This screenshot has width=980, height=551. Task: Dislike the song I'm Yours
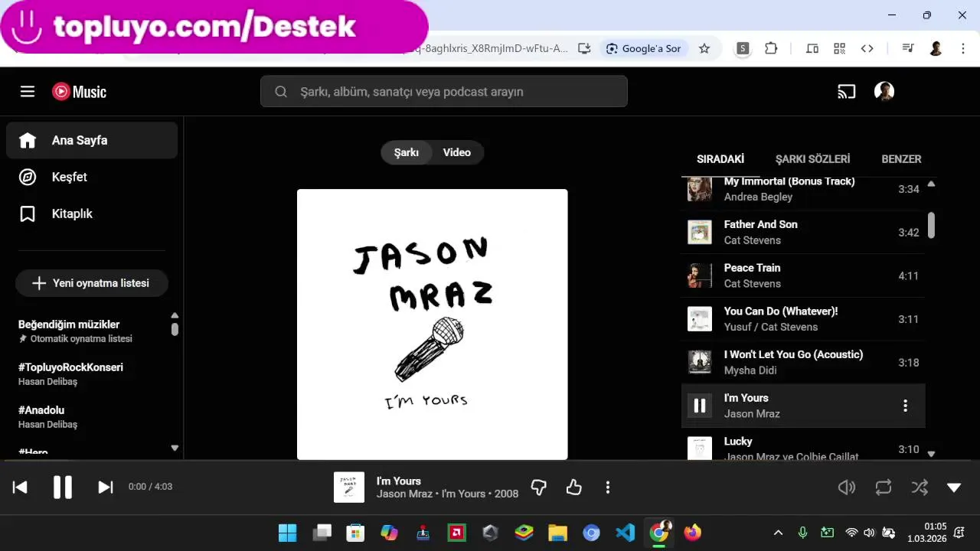point(539,487)
